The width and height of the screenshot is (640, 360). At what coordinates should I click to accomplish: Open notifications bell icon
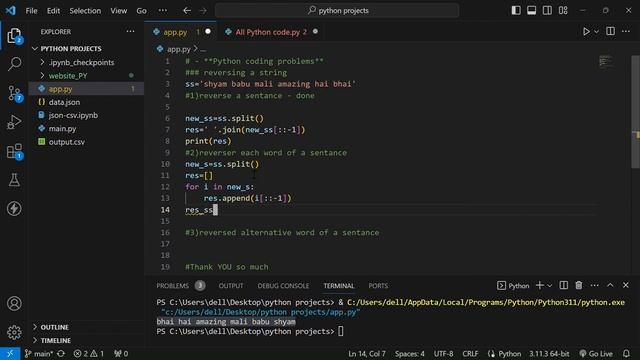coord(626,353)
